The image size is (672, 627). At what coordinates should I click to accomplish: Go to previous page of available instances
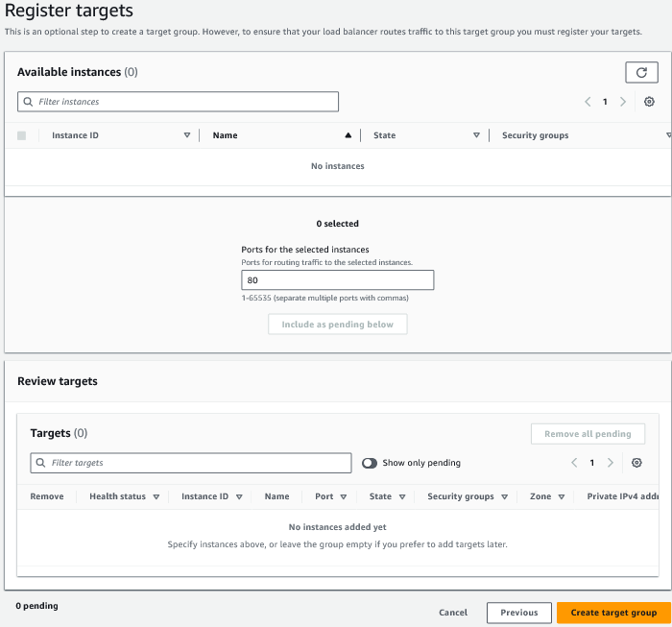588,102
